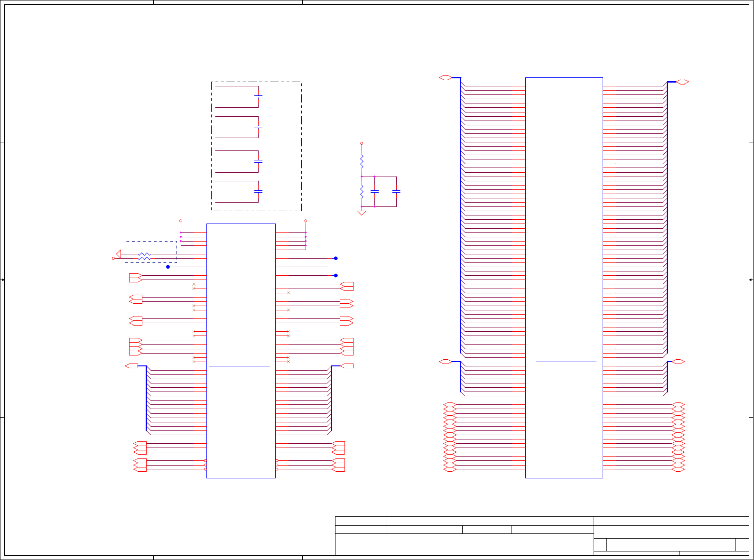
Task: Select the power circle above the smaller chip's right pins
Action: pos(306,221)
